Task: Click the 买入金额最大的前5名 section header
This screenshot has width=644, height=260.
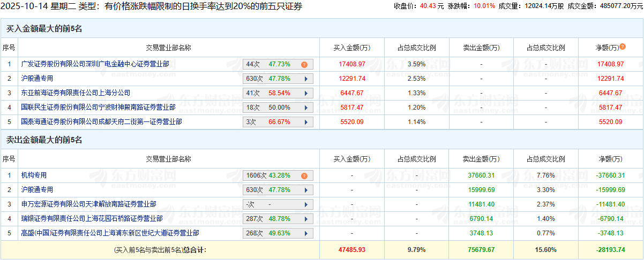Action: coord(44,29)
